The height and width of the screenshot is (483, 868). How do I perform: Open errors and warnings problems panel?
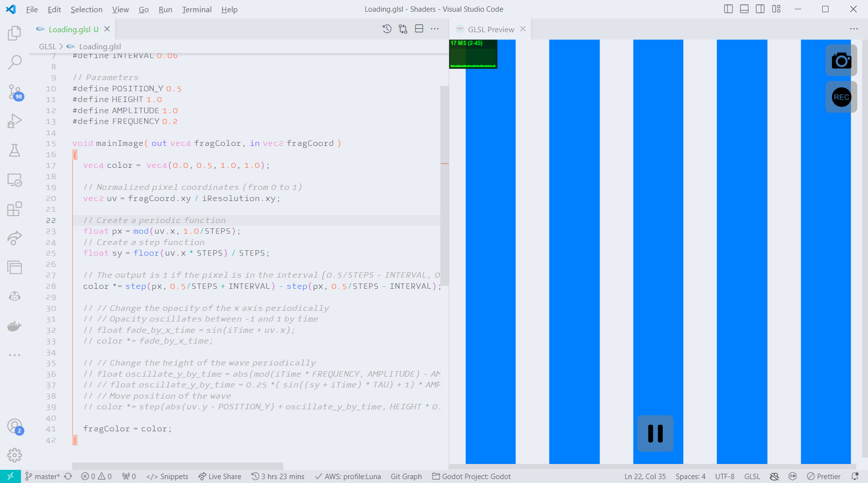coord(97,477)
